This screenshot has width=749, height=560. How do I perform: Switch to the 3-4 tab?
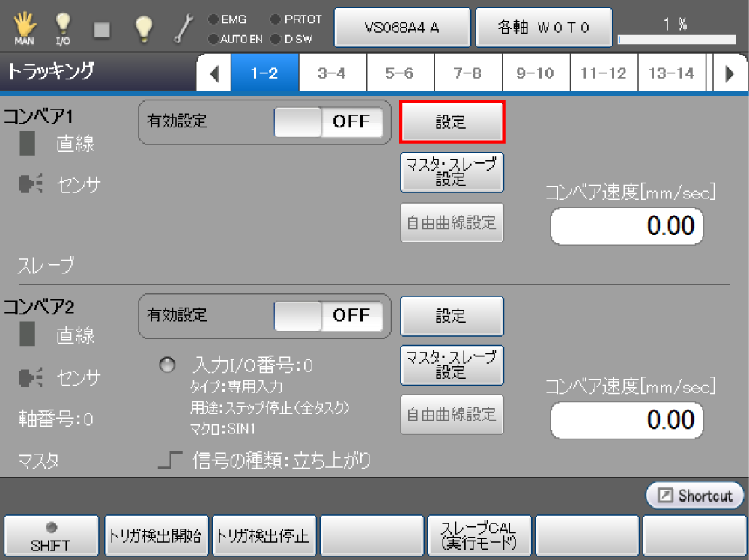tap(331, 73)
